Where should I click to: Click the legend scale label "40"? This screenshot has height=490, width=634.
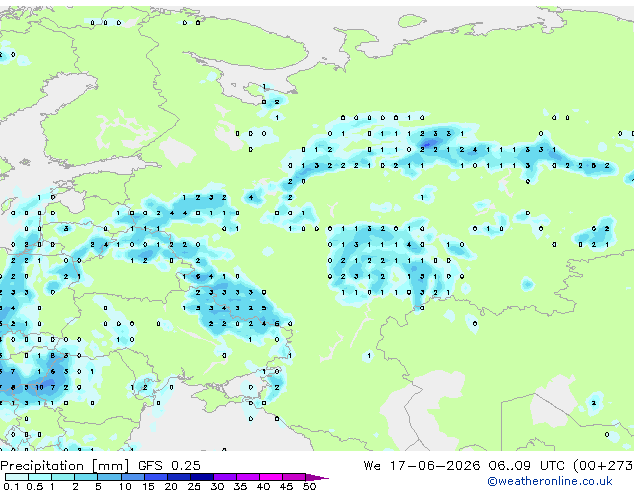coord(263,486)
